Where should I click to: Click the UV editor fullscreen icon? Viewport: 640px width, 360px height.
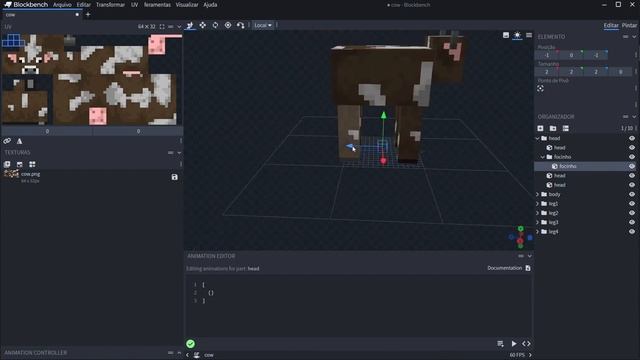162,27
